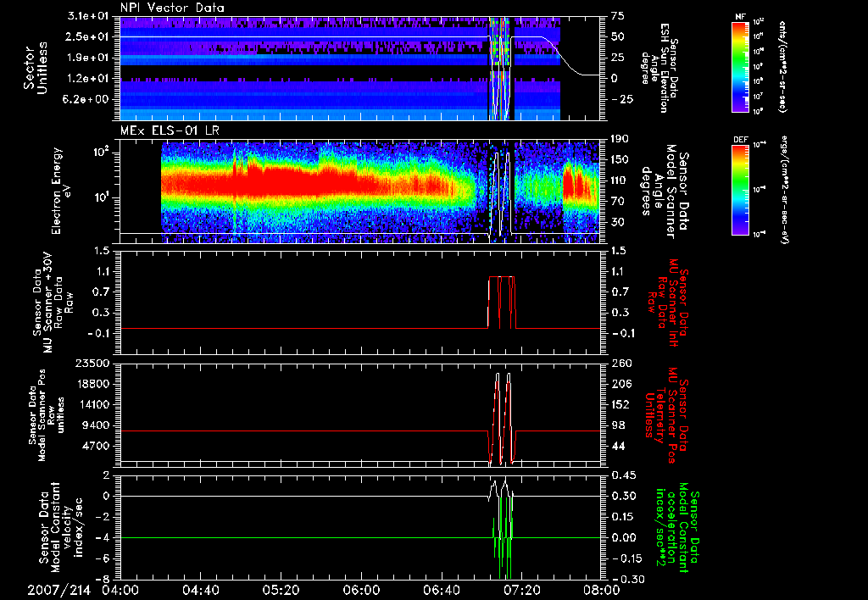Viewport: 868px width, 600px height.
Task: Click the '08:00' time tick label
Action: click(x=603, y=590)
